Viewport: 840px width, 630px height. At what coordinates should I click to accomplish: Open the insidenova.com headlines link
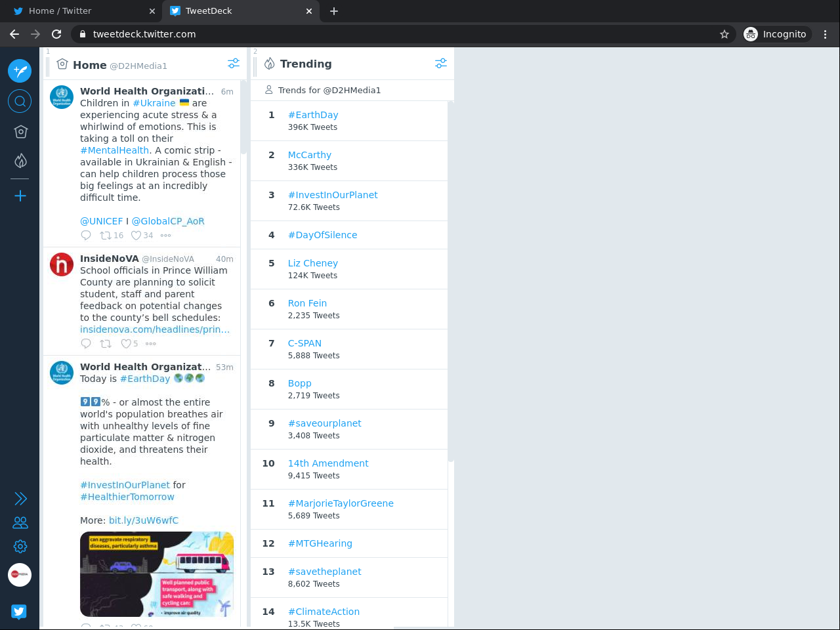[155, 329]
